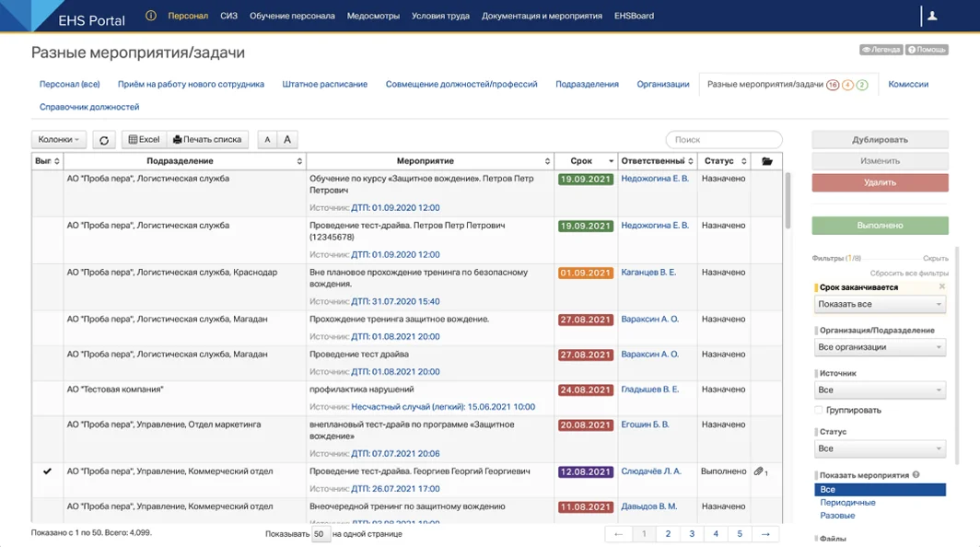Click the help icon next to Показать мероприятия

click(916, 475)
